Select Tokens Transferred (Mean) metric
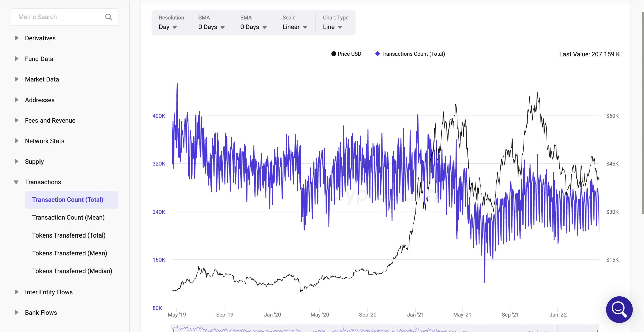The image size is (644, 332). (x=70, y=253)
